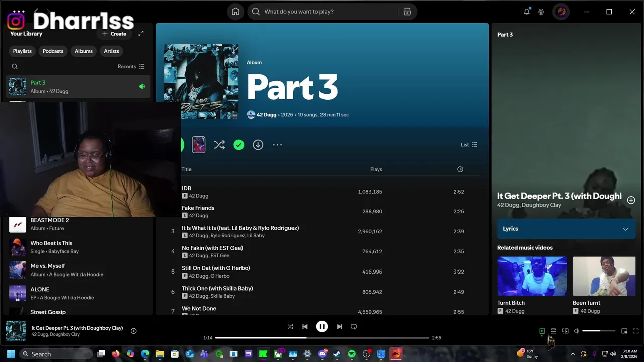Skip to next track
644x362 pixels.
(x=339, y=327)
